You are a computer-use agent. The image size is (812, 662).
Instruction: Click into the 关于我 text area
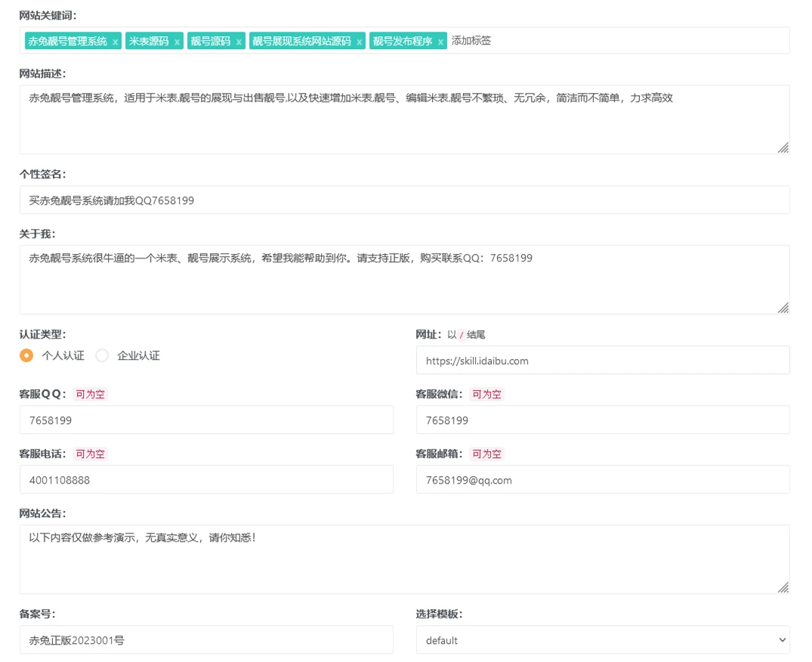click(404, 280)
